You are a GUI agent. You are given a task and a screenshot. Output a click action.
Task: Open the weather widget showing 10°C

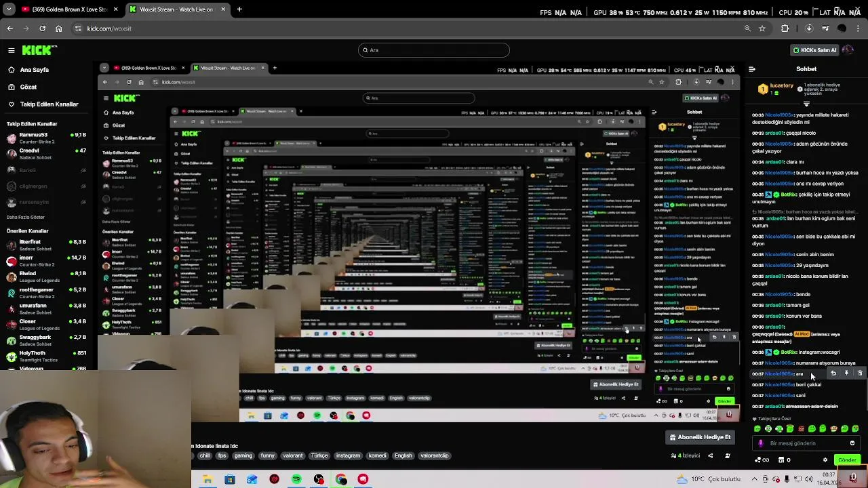(x=707, y=479)
